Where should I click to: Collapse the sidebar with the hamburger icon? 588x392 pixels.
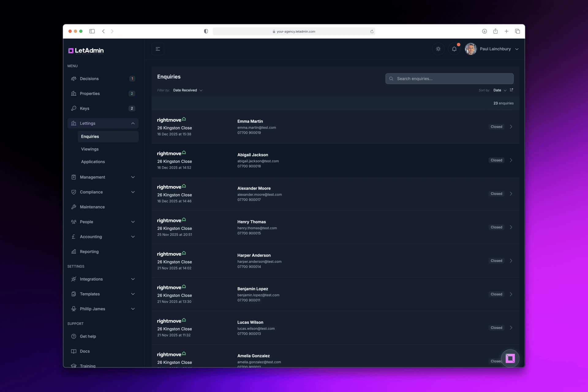click(158, 49)
